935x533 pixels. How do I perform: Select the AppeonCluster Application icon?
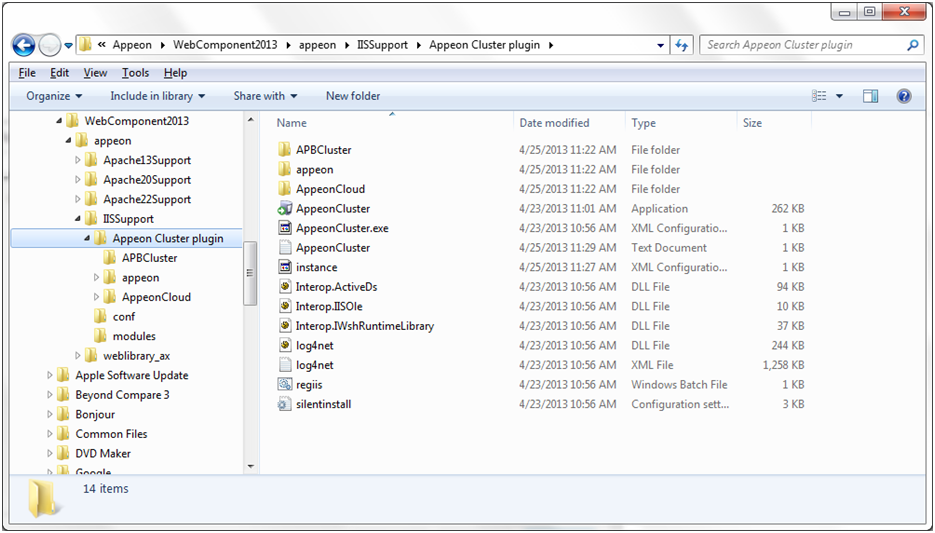[x=285, y=209]
